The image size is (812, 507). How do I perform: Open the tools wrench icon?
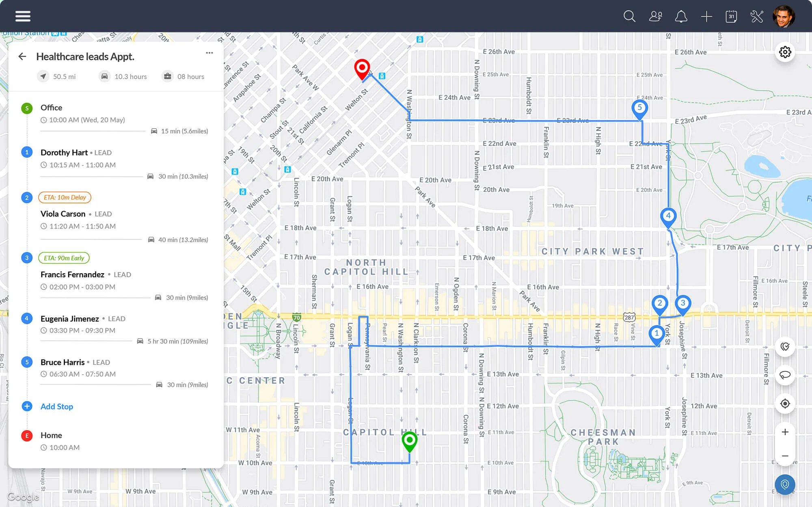coord(757,16)
